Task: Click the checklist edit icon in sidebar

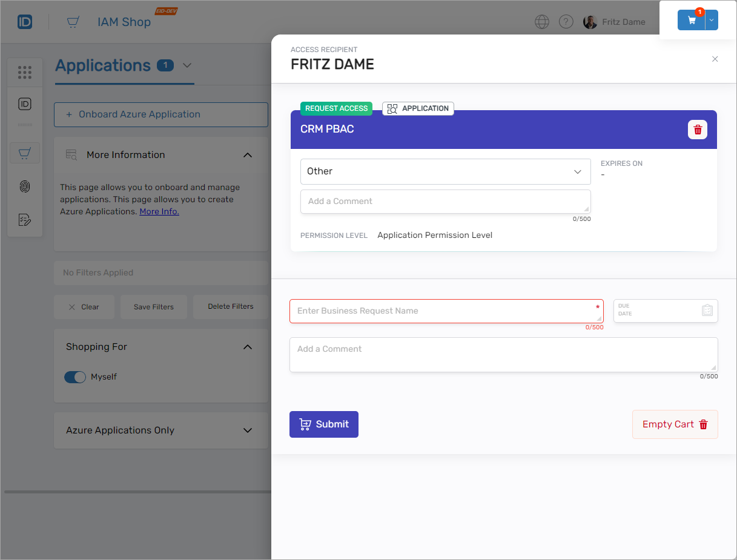Action: click(25, 220)
